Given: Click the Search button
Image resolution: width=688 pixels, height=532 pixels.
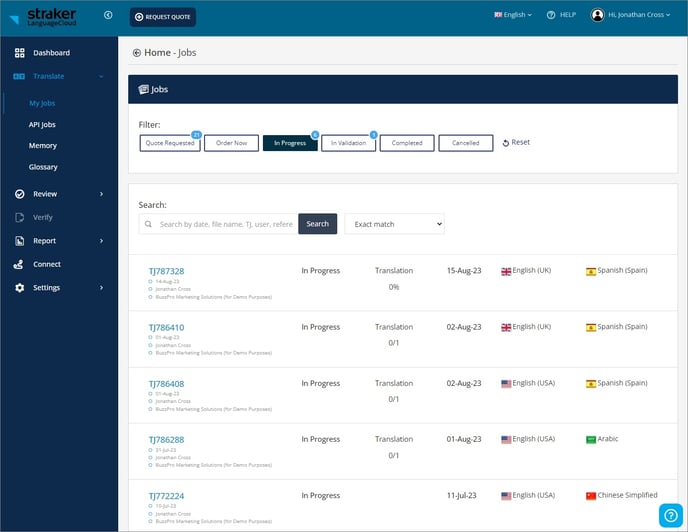Looking at the screenshot, I should [x=318, y=224].
